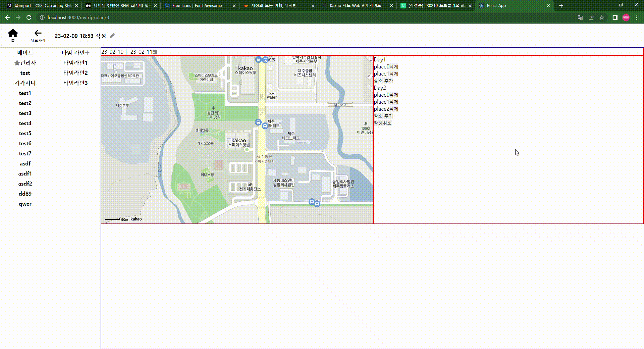The height and width of the screenshot is (349, 644).
Task: Open a new browser tab with the plus
Action: click(561, 6)
